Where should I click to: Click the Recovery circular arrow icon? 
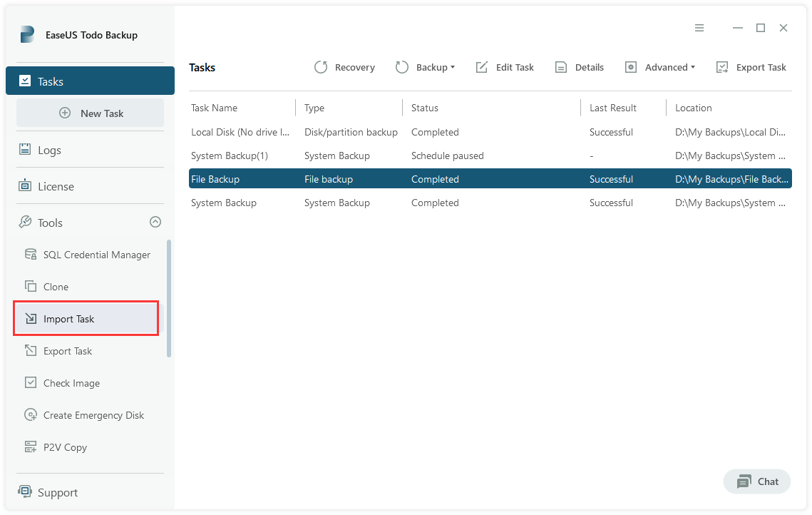point(321,67)
